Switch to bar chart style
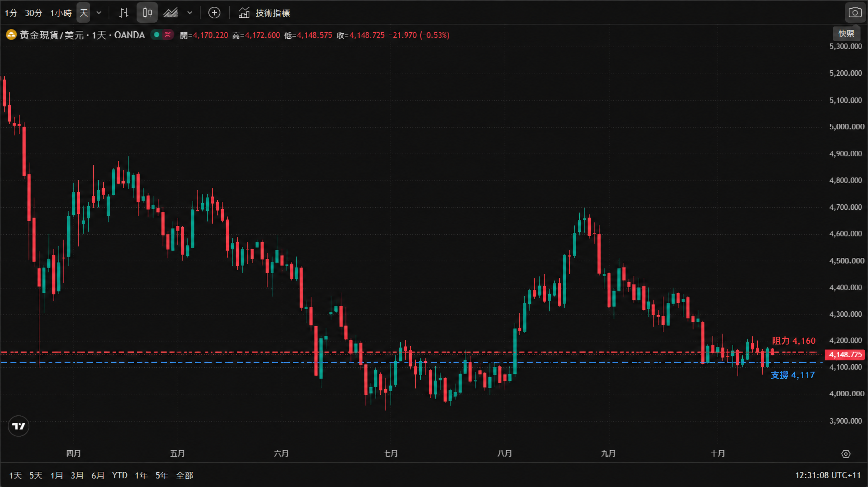868x487 pixels. [x=124, y=13]
